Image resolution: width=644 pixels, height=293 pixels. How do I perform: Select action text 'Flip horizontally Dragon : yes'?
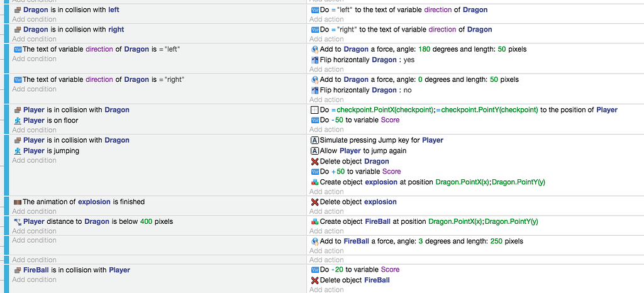click(x=367, y=60)
